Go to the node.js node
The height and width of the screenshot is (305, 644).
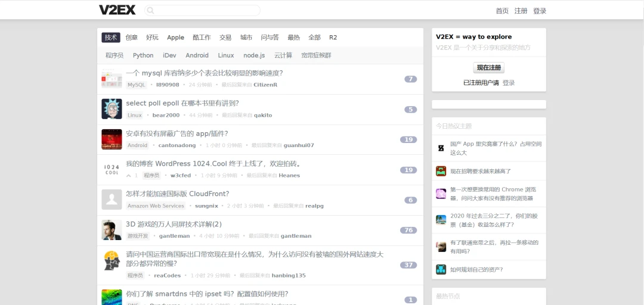coord(254,55)
